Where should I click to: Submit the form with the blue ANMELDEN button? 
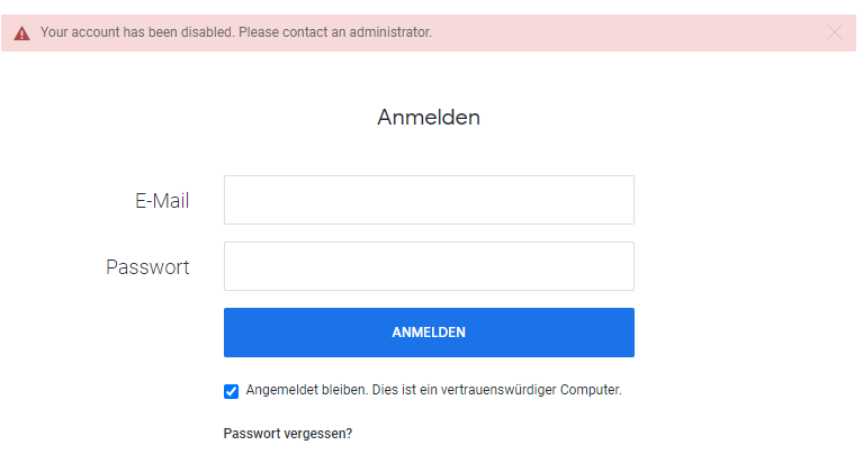[x=429, y=332]
